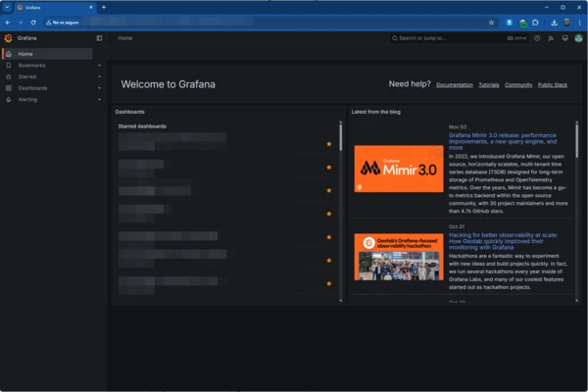Expand the Alerting section chevron
Viewport: 588px width, 392px height.
(x=99, y=99)
